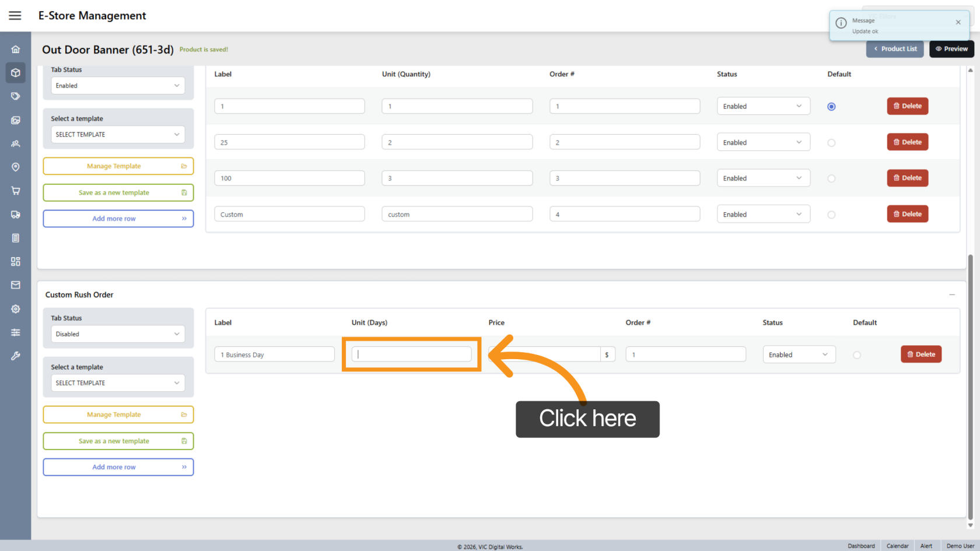Viewport: 980px width, 551px height.
Task: Open Status dropdown for 1 Business Day row
Action: [799, 355]
